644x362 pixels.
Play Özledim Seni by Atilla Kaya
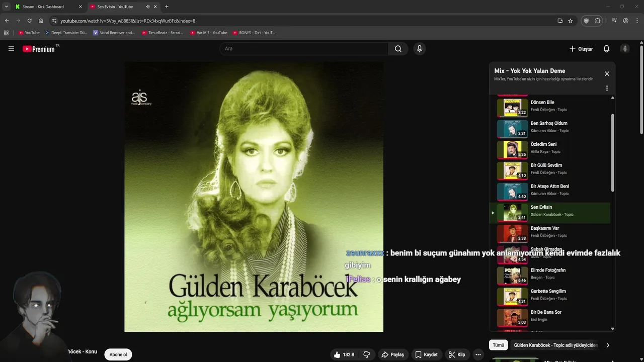coord(550,149)
